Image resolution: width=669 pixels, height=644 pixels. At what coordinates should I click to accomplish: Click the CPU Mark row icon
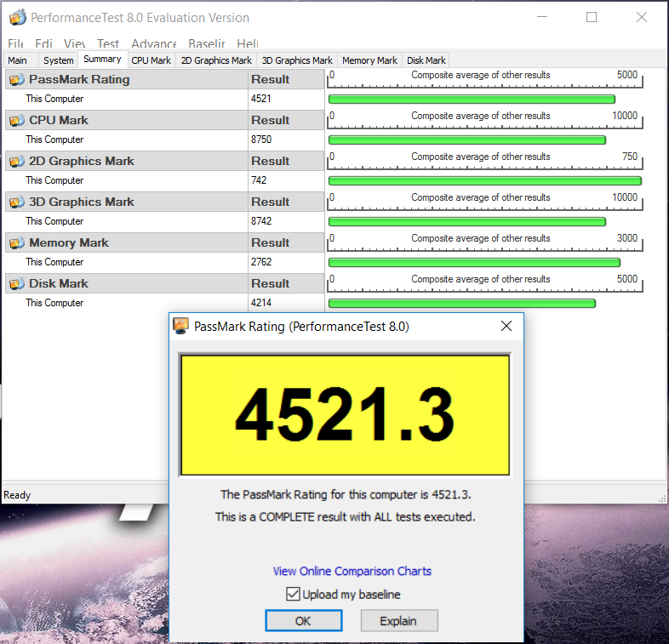pyautogui.click(x=17, y=120)
